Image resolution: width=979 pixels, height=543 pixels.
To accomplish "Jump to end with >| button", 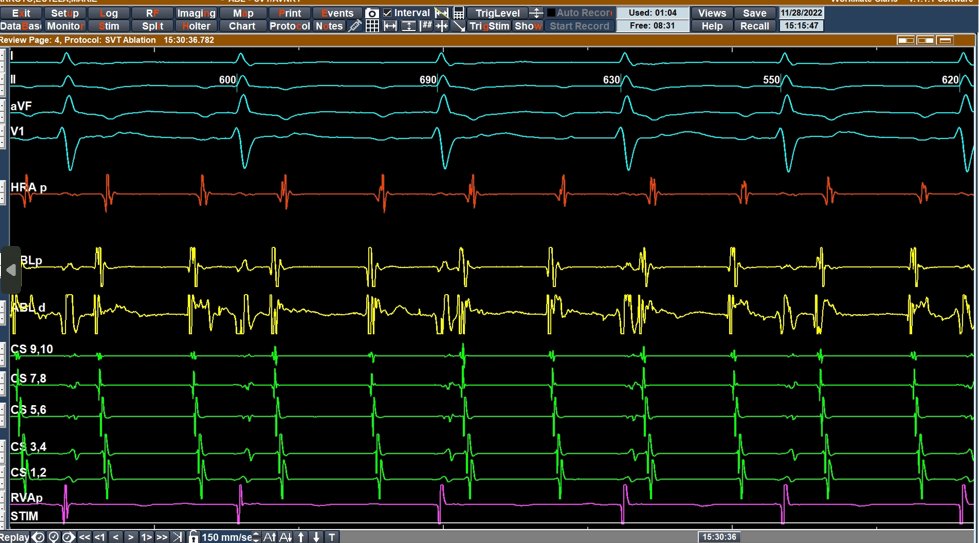I will click(177, 537).
